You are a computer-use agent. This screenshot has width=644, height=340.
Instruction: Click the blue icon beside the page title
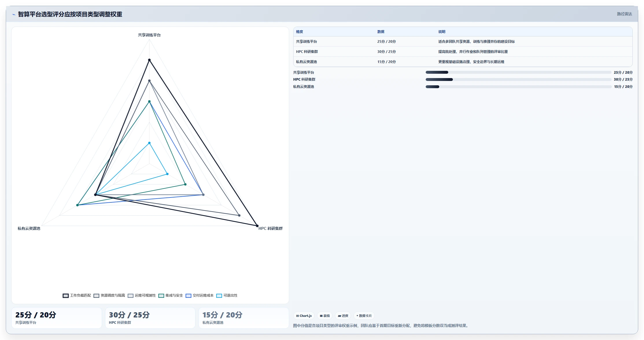(14, 14)
